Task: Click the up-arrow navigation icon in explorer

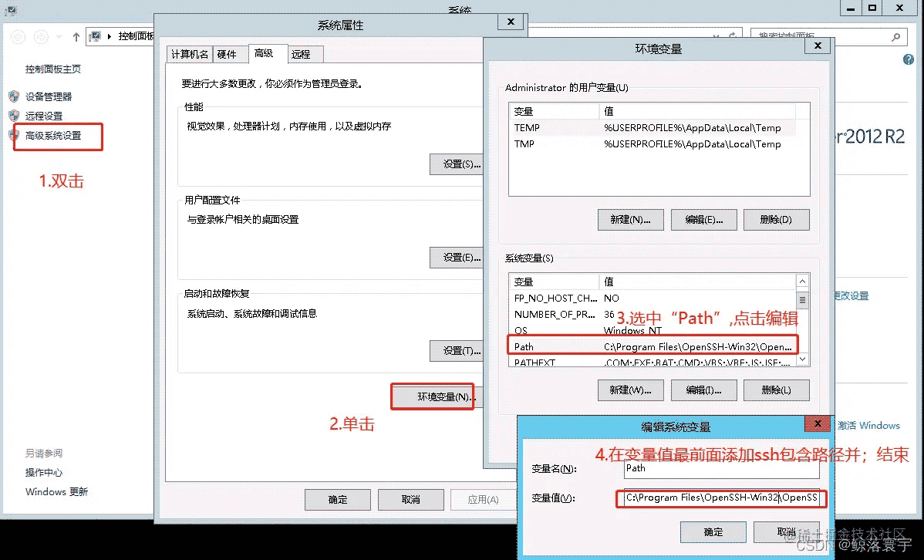Action: point(76,37)
